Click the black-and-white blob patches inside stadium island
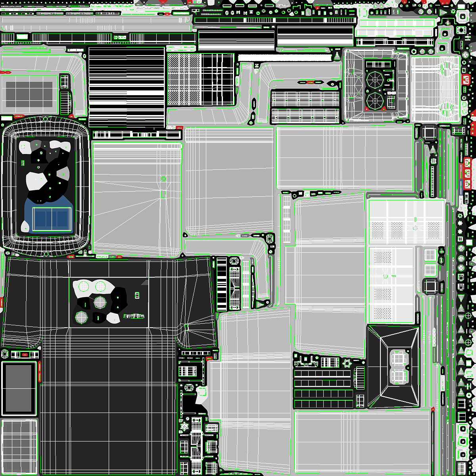 [x=45, y=171]
